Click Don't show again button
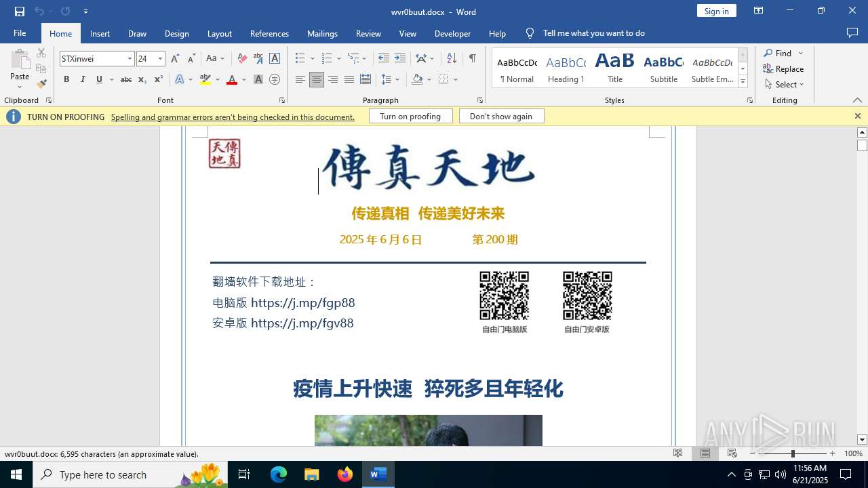This screenshot has height=488, width=868. pos(501,117)
